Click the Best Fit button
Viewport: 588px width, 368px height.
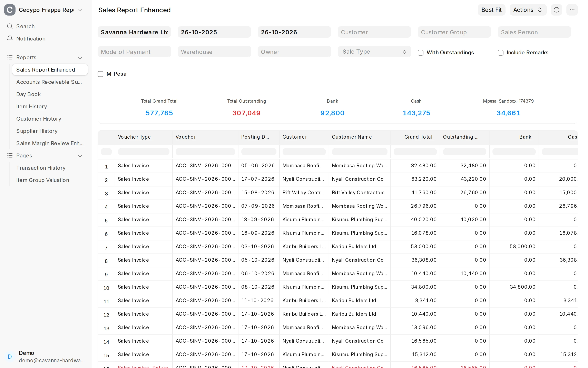pos(491,10)
